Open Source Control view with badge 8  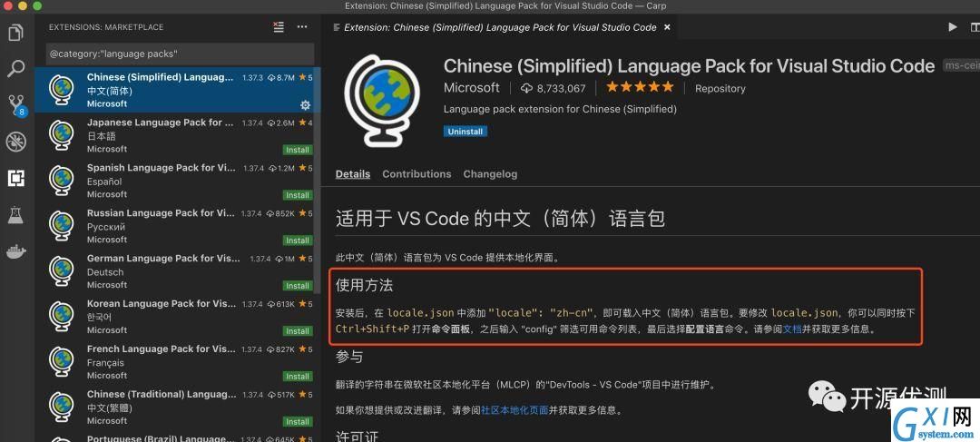point(16,105)
